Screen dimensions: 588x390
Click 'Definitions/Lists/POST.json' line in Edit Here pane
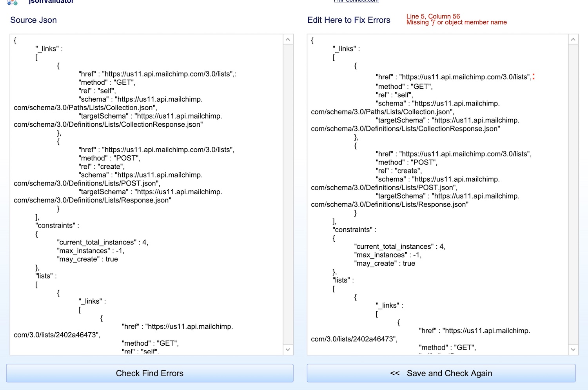(384, 188)
